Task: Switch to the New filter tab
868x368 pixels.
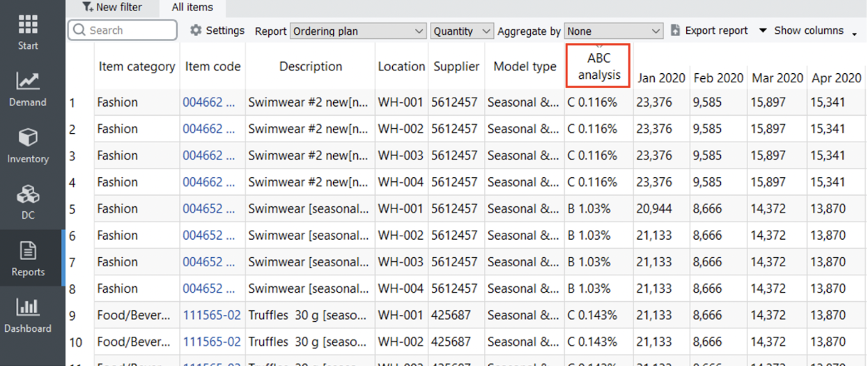Action: [x=111, y=8]
